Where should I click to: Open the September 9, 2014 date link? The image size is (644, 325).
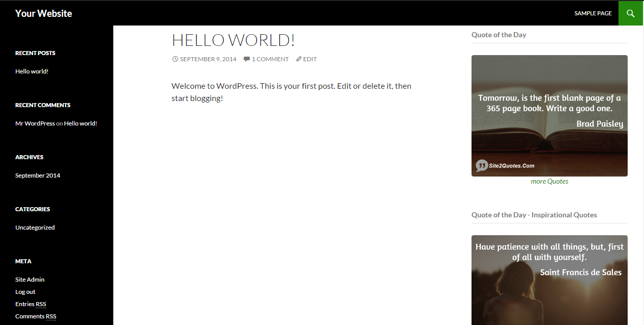208,59
